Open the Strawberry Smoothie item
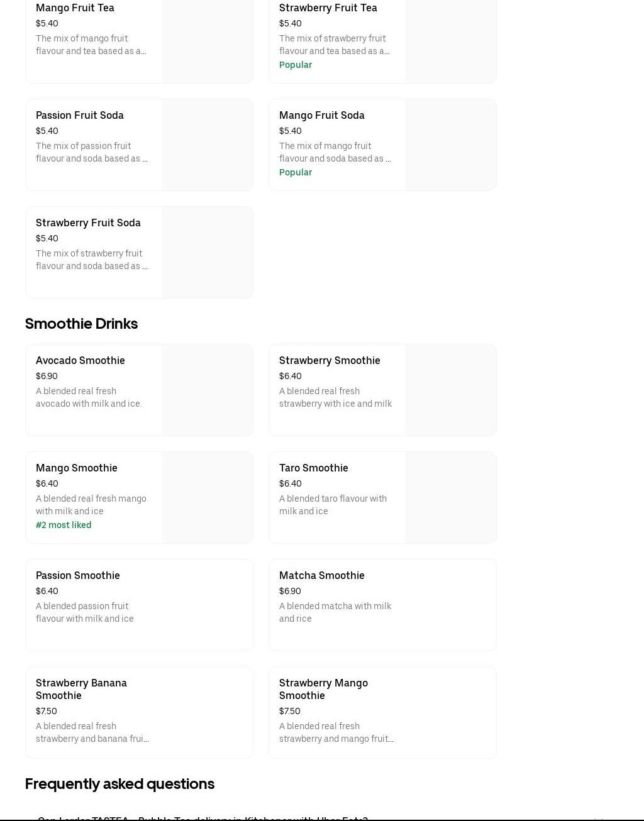Screen dimensions: 644x821 [x=330, y=361]
